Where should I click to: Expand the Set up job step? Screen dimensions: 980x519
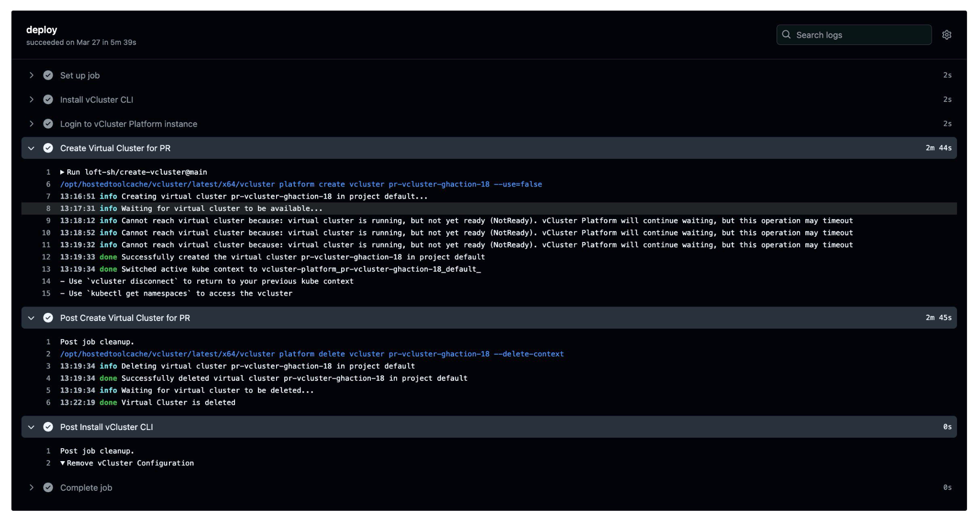tap(31, 75)
